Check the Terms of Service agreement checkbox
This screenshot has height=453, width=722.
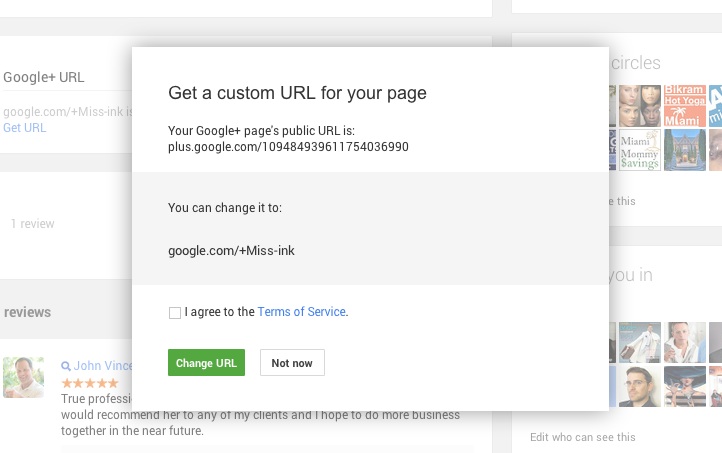(175, 313)
